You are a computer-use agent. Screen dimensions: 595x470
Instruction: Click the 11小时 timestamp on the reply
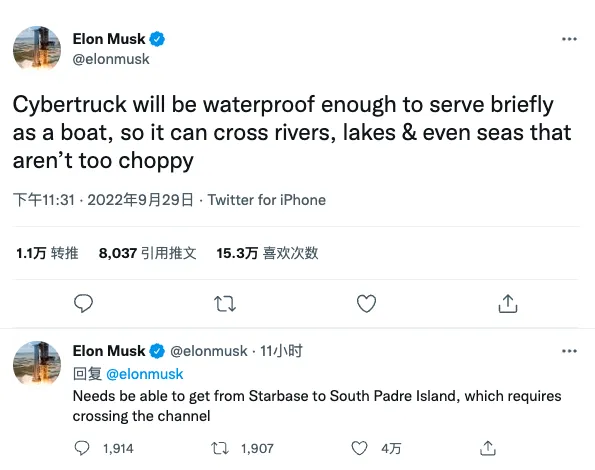tap(281, 351)
